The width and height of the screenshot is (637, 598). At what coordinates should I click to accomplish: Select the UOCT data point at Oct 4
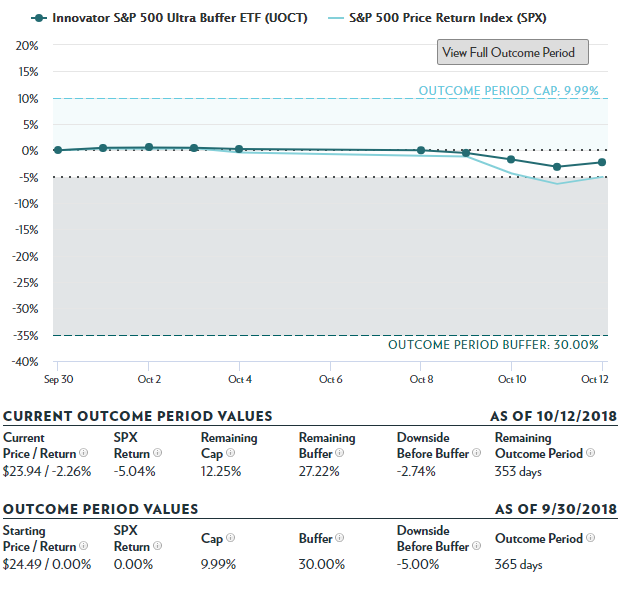(239, 149)
